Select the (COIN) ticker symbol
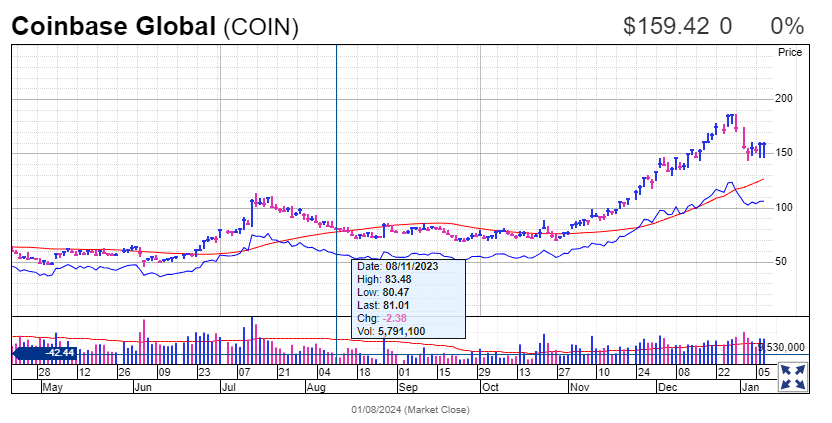This screenshot has height=423, width=832. coord(260,27)
